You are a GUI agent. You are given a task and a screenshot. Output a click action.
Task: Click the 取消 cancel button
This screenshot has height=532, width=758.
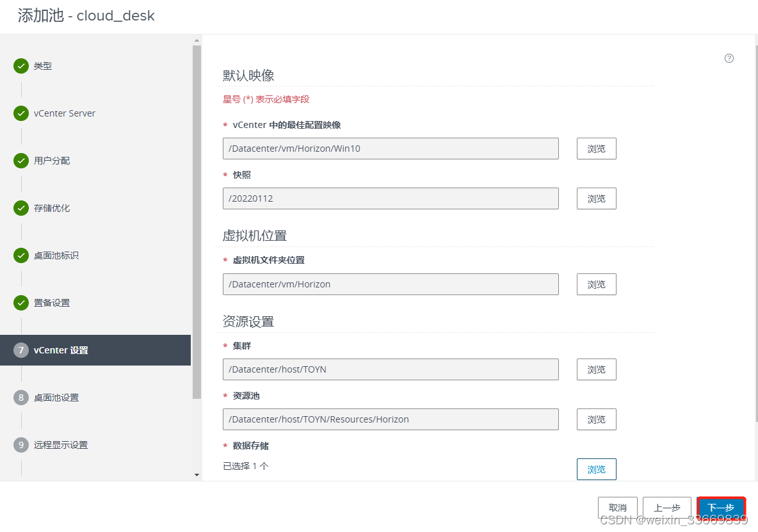(618, 508)
